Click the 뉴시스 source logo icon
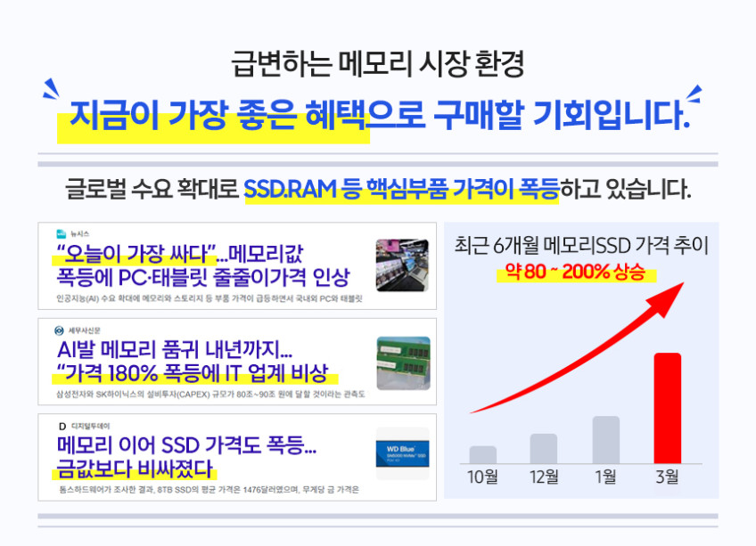 pyautogui.click(x=61, y=233)
